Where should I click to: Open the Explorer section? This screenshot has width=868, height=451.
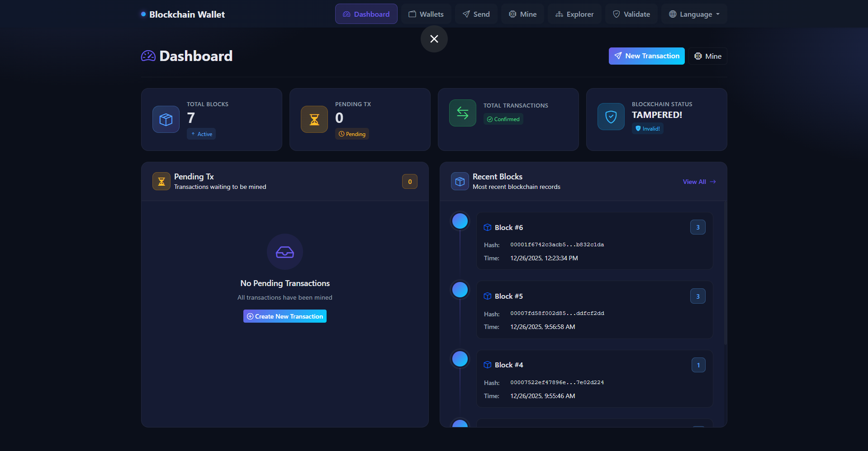(x=574, y=14)
